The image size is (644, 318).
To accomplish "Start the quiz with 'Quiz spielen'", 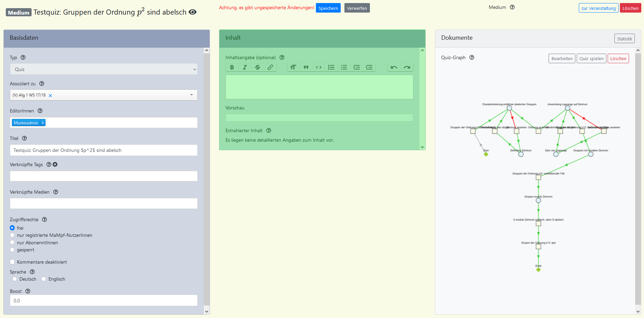I will coord(591,58).
